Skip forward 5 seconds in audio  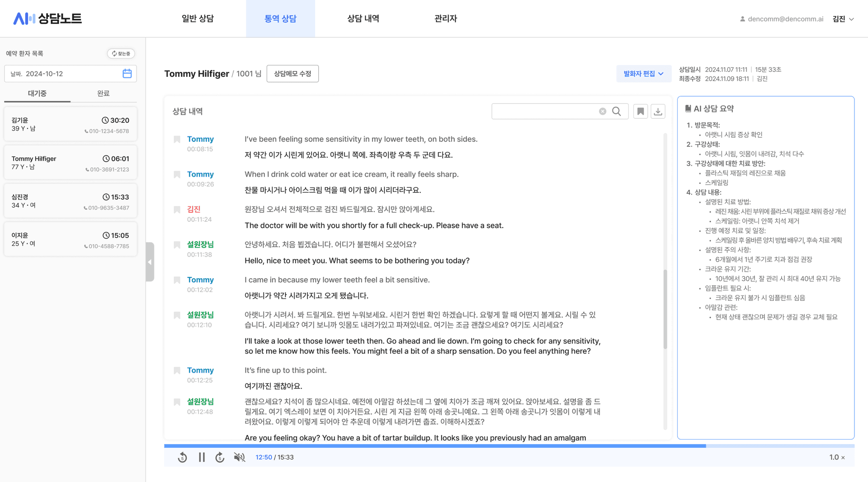click(x=220, y=458)
